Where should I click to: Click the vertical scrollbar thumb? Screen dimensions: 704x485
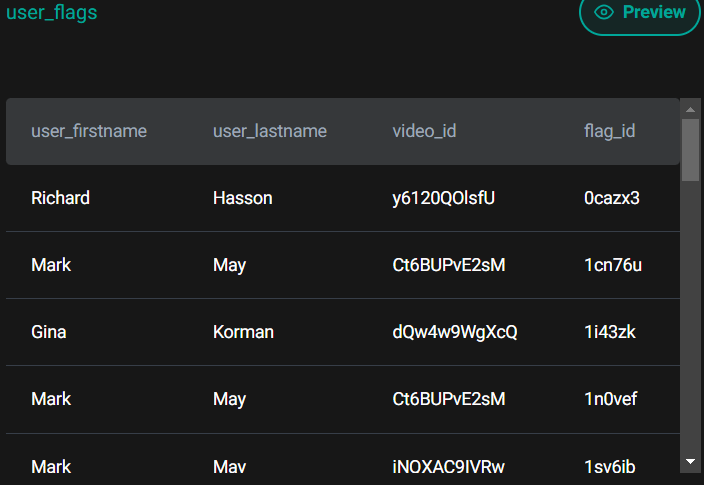[x=690, y=149]
